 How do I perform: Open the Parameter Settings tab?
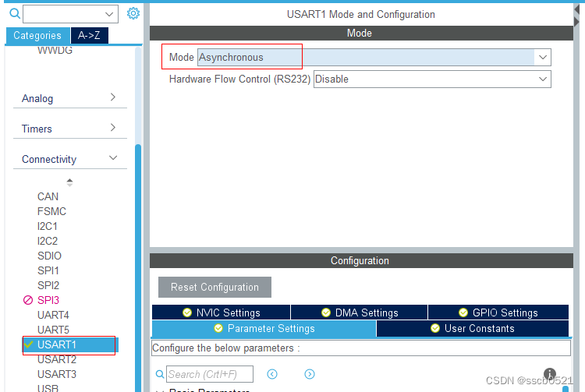tap(264, 328)
